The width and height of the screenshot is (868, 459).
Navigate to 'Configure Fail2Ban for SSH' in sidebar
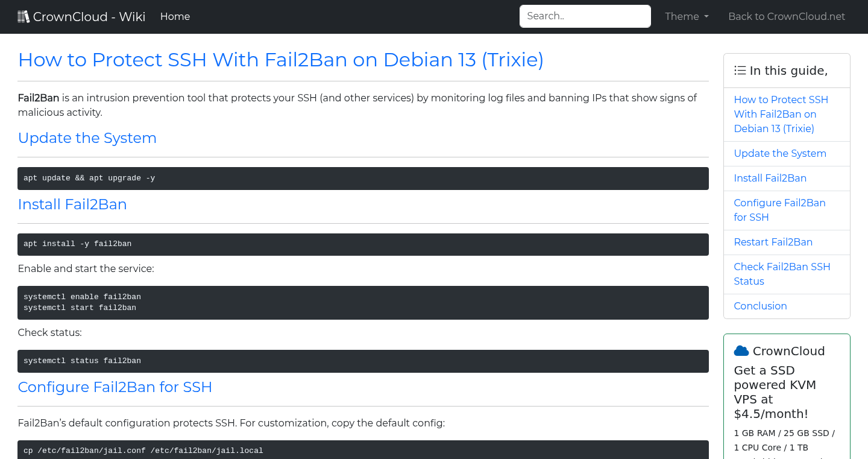tap(779, 210)
